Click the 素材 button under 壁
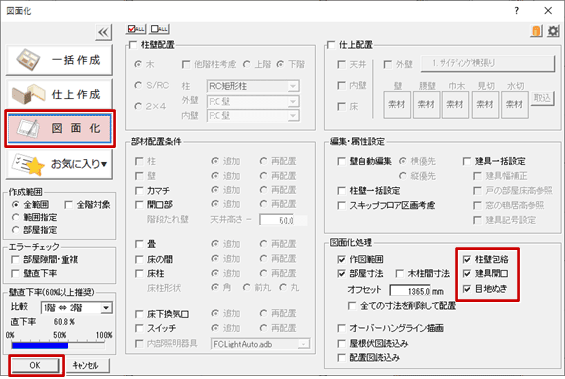The height and width of the screenshot is (379, 565). point(397,104)
